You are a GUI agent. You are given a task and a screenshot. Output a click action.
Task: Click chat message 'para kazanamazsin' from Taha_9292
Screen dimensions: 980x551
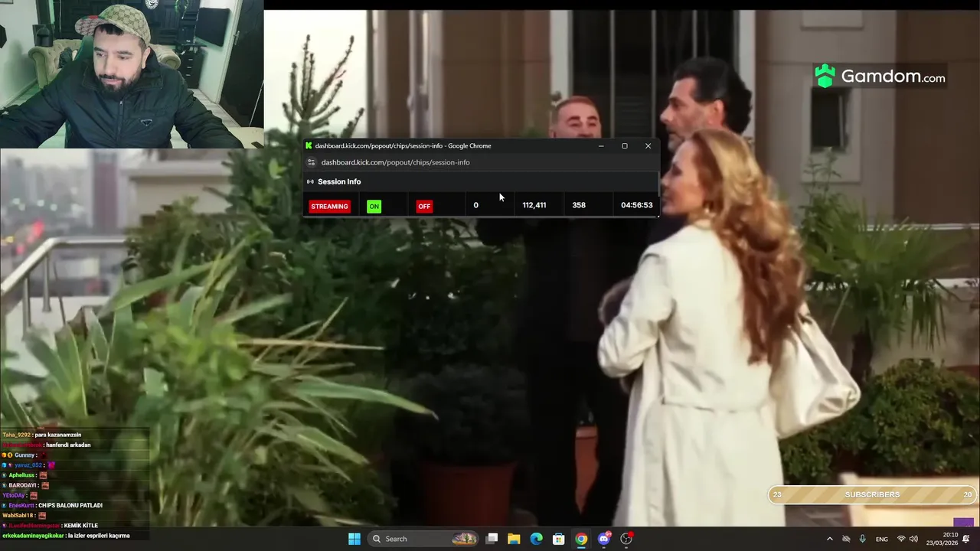pos(57,435)
